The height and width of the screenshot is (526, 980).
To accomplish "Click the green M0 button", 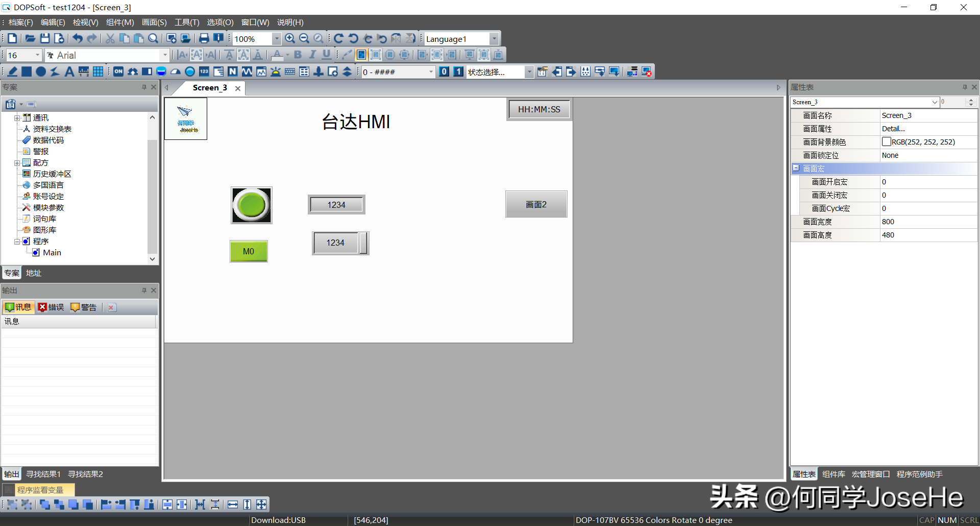I will pos(249,251).
